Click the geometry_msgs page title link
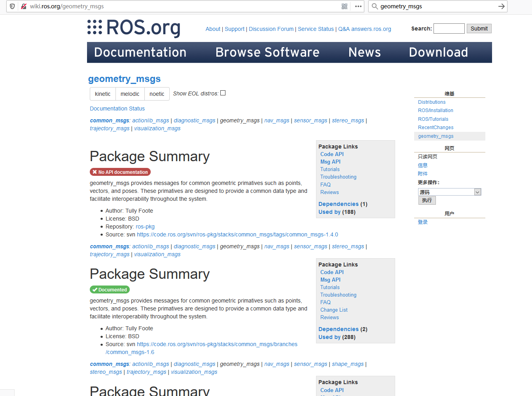 pos(124,79)
